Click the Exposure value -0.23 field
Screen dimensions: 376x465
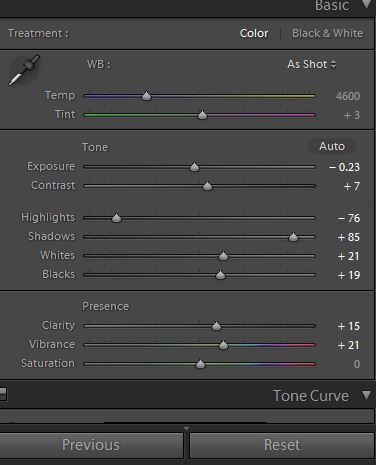coord(344,167)
